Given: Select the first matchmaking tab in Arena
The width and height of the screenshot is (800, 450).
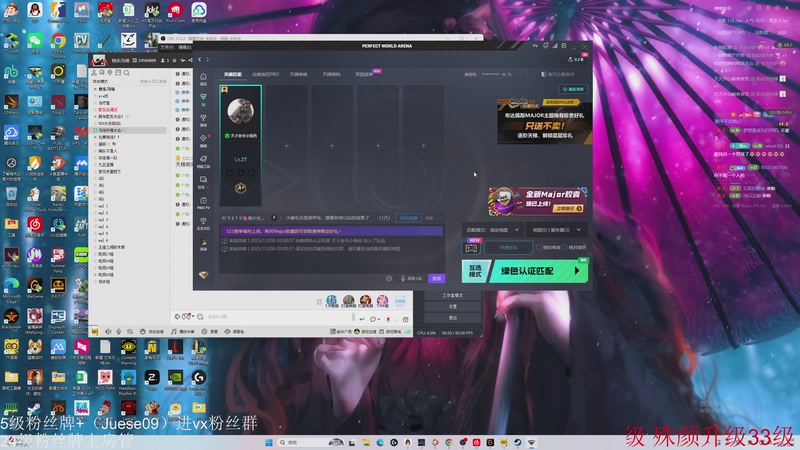Looking at the screenshot, I should click(x=233, y=74).
